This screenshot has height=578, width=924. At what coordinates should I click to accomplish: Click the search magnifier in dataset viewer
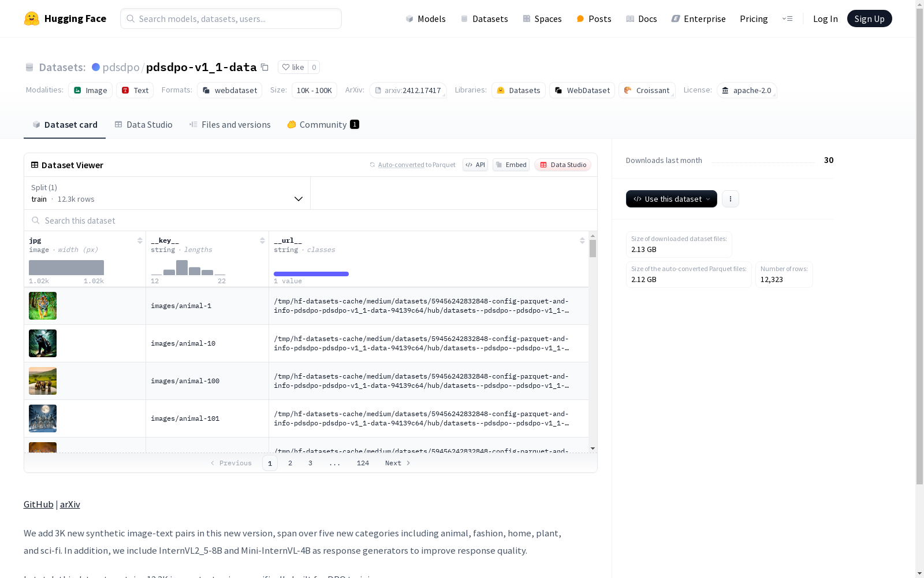[x=36, y=220]
